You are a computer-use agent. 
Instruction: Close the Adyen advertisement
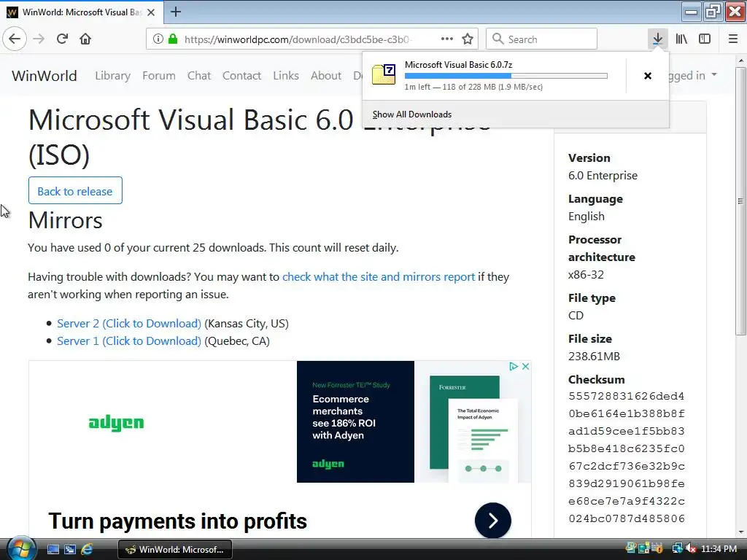[525, 366]
